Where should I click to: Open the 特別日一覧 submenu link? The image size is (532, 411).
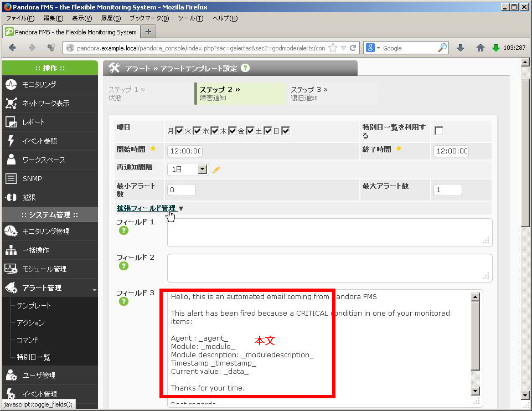point(33,357)
